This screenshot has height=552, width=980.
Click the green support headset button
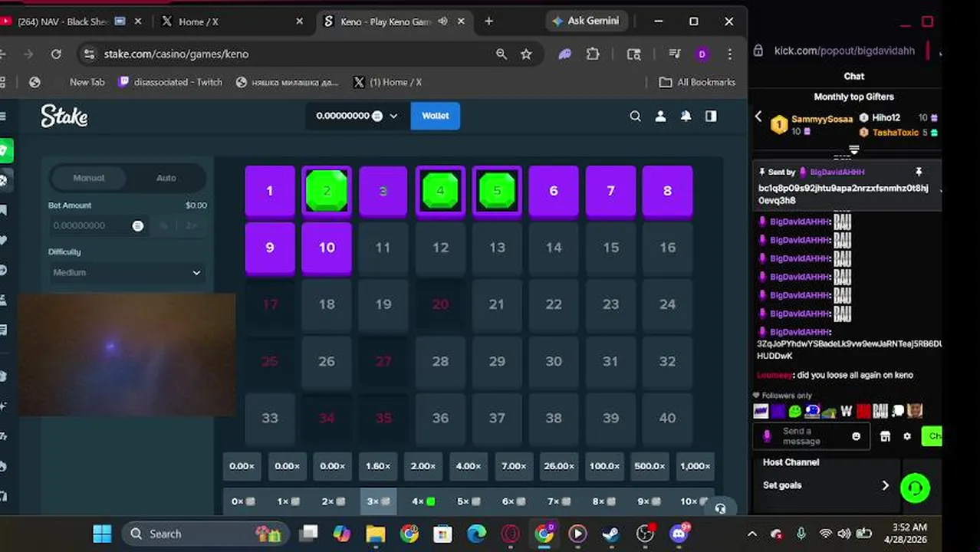[915, 488]
